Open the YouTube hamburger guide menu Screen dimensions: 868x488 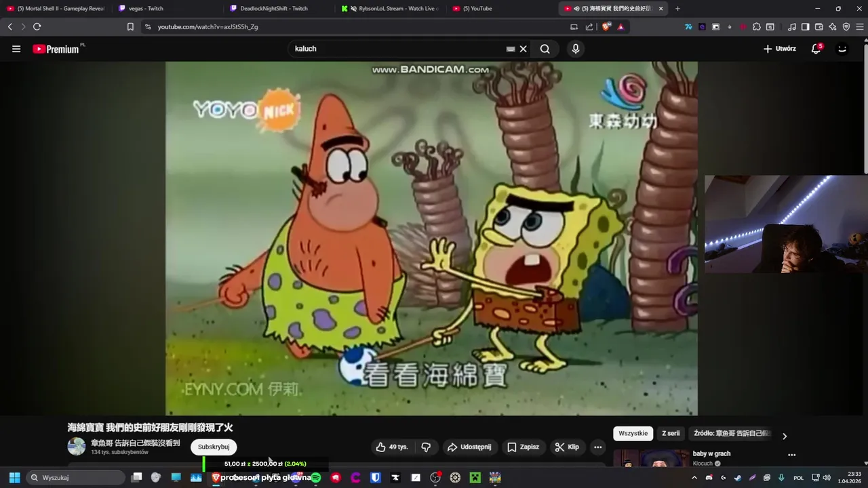16,49
